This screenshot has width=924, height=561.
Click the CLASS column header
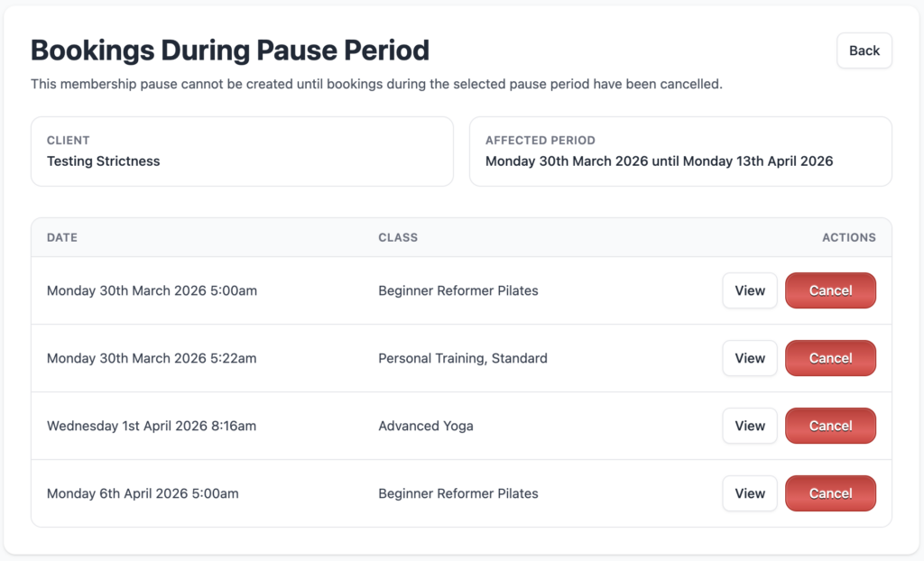coord(398,238)
